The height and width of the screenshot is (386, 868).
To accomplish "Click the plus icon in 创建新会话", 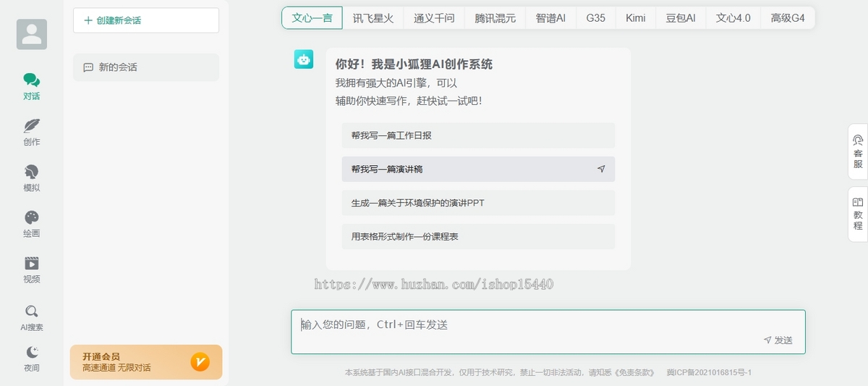I will coord(88,20).
